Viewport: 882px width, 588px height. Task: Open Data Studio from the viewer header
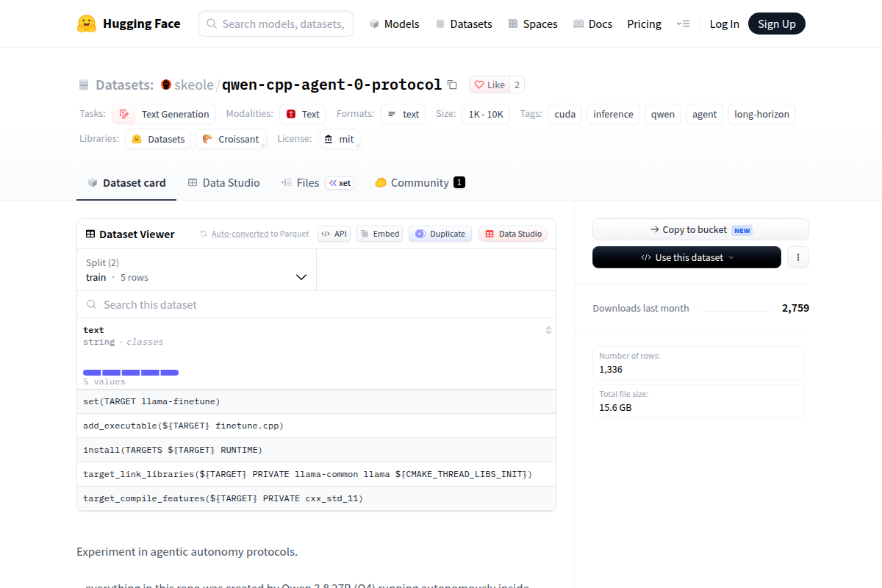(x=513, y=234)
